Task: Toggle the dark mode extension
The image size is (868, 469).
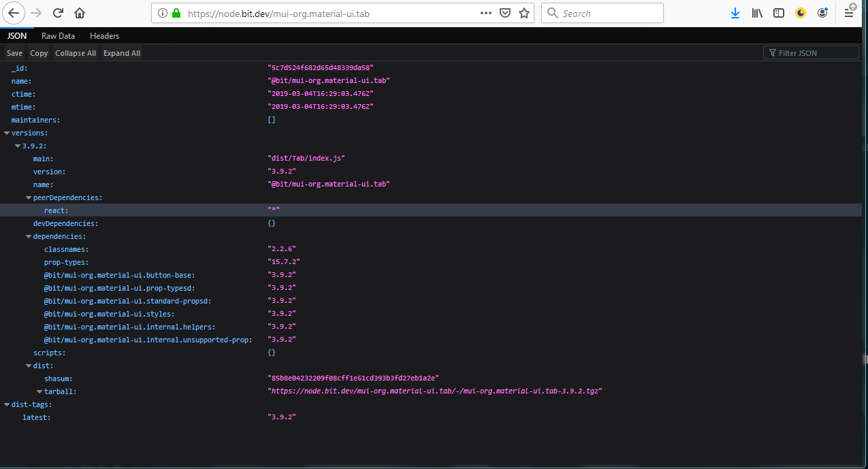Action: (x=800, y=13)
